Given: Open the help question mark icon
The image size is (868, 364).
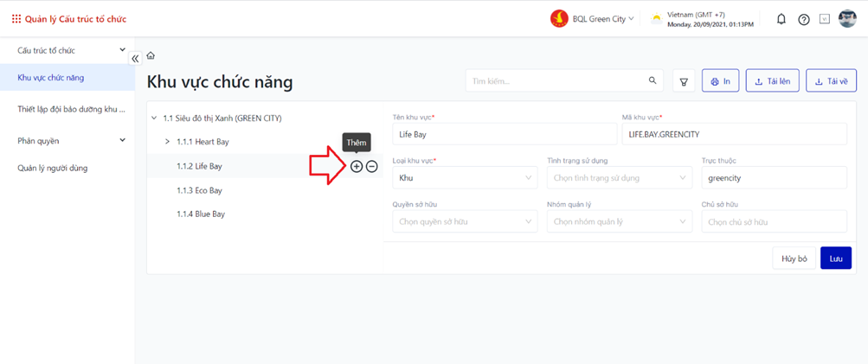Looking at the screenshot, I should tap(804, 19).
